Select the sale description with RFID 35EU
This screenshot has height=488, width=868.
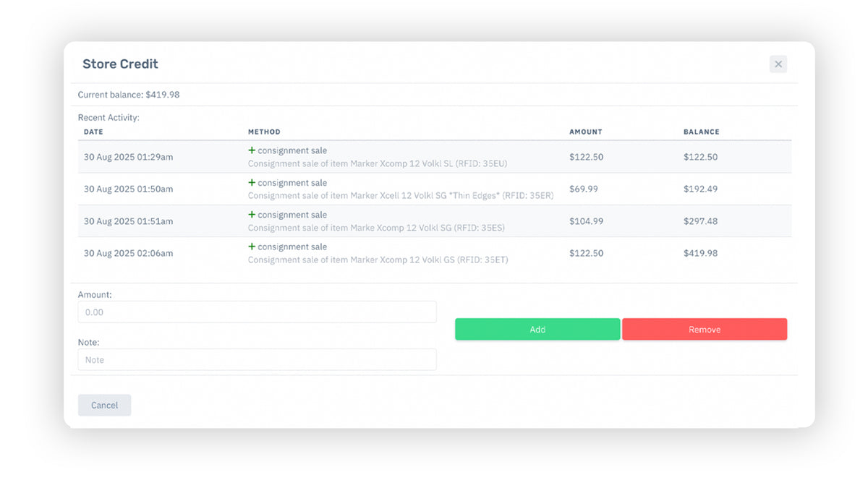tap(377, 163)
